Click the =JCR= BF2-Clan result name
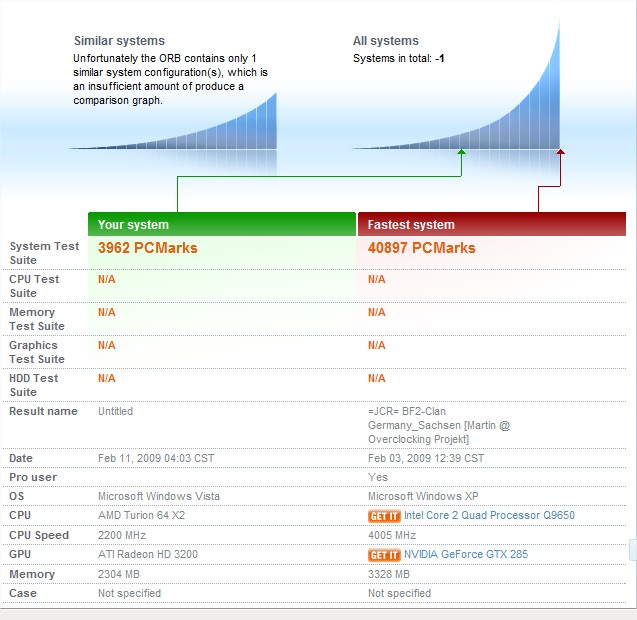 pyautogui.click(x=439, y=425)
